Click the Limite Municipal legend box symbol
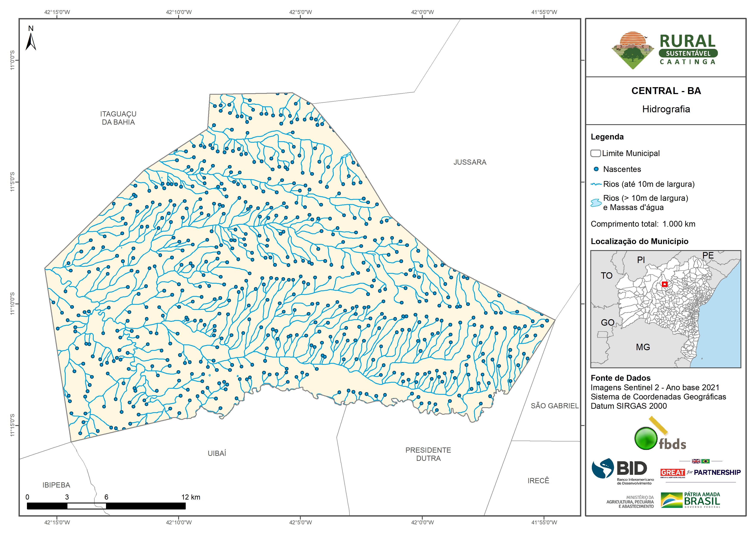This screenshot has width=756, height=534. [x=595, y=153]
